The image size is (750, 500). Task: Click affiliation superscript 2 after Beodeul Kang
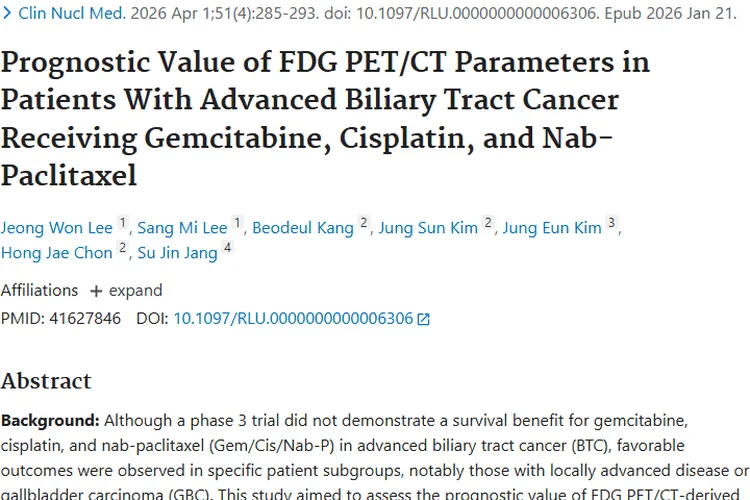(364, 224)
